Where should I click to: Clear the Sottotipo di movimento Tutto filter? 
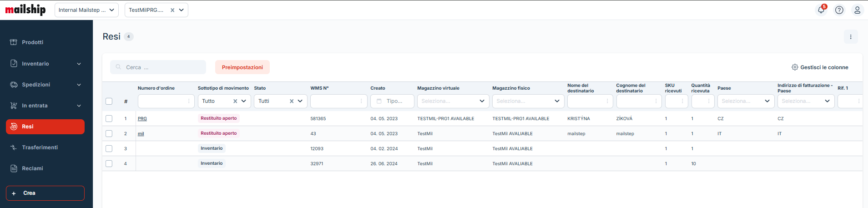[x=235, y=101]
